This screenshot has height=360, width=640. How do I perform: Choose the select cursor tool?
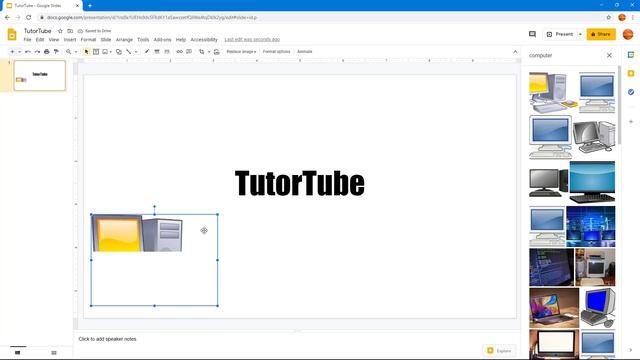[x=86, y=52]
